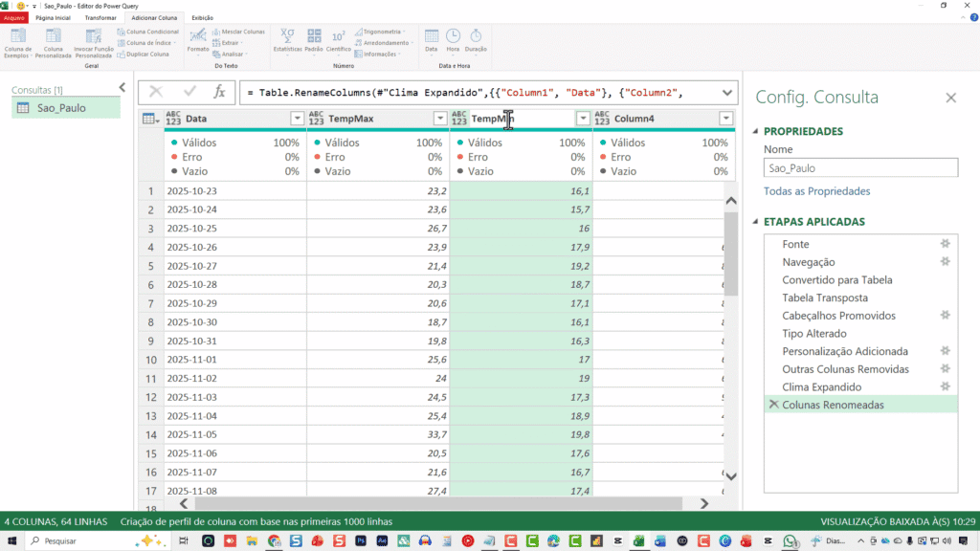The width and height of the screenshot is (980, 551).
Task: Collapse the Consultas pane
Action: (x=122, y=88)
